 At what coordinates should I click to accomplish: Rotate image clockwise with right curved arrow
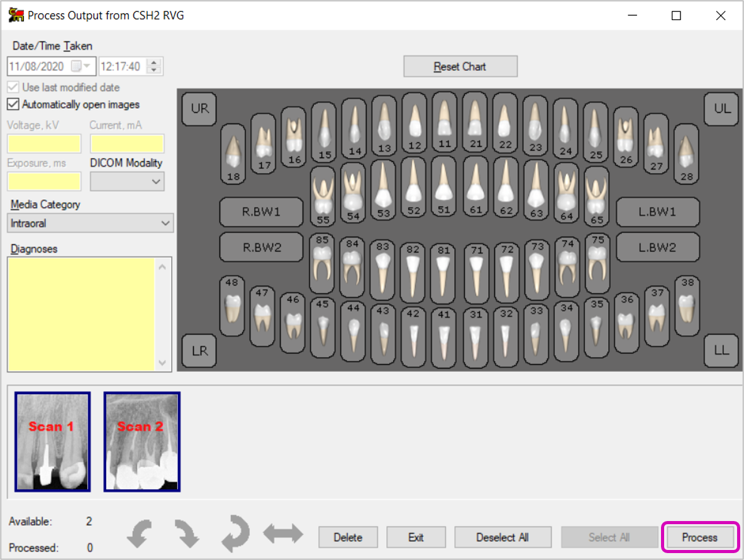coord(187,534)
